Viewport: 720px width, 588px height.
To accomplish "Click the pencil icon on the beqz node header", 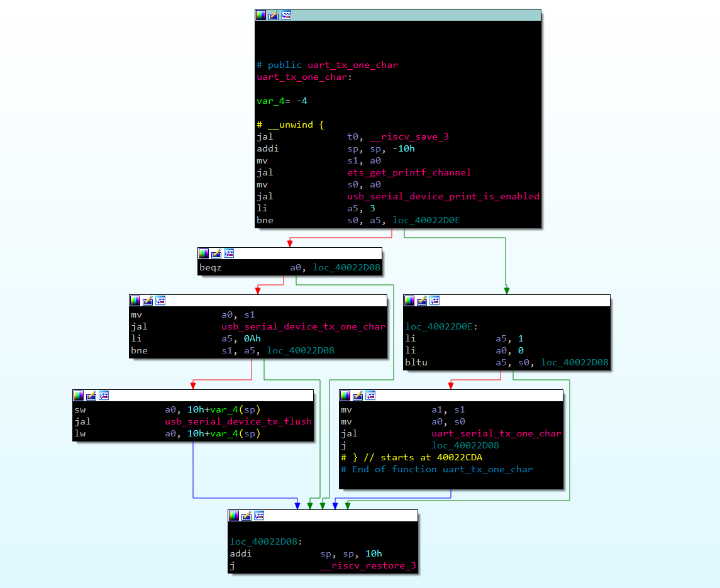I will click(216, 253).
